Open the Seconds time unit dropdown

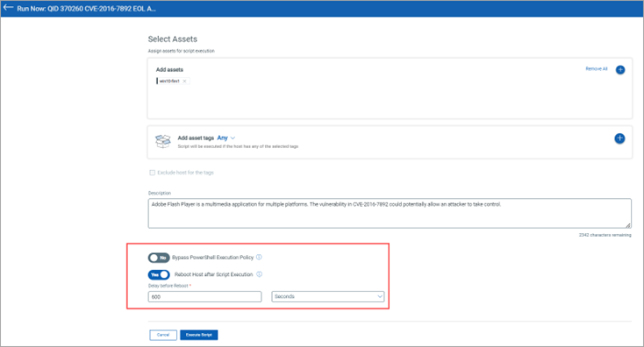328,296
